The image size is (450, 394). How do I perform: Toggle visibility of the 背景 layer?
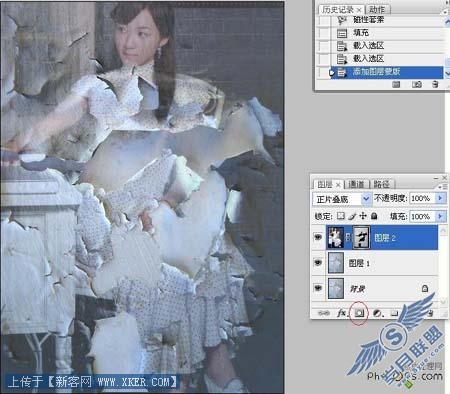tap(318, 288)
